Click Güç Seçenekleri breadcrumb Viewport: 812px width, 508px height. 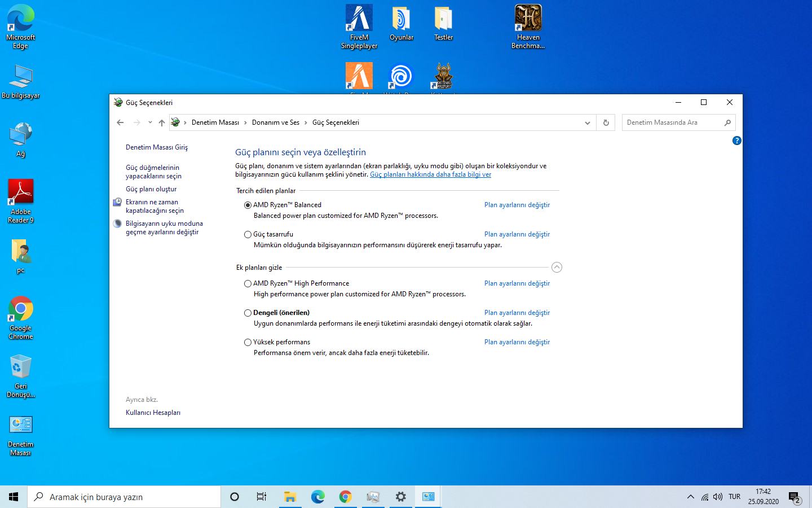pyautogui.click(x=336, y=122)
